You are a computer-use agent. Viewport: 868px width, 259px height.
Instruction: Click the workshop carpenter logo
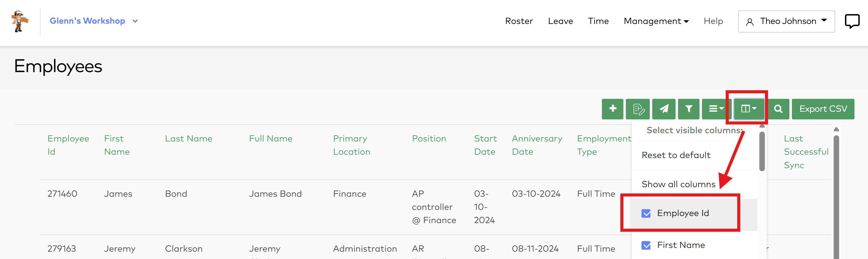click(20, 21)
